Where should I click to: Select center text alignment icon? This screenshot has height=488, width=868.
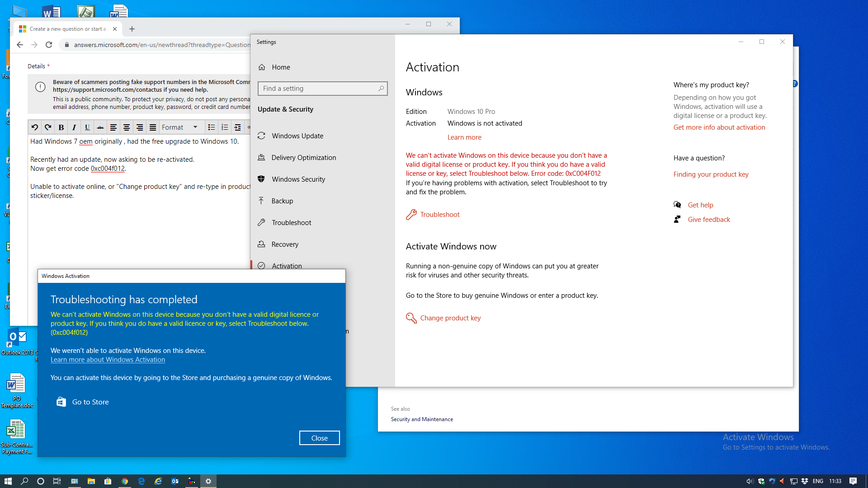point(127,127)
